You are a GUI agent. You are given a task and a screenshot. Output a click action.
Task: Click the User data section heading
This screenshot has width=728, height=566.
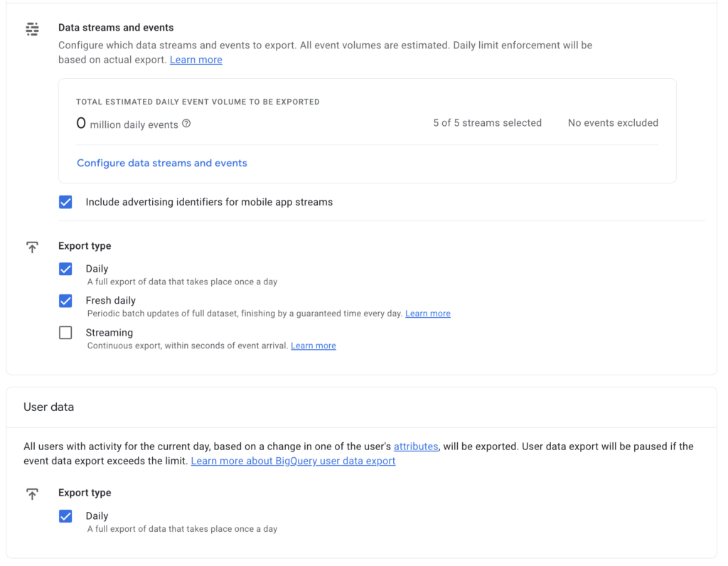48,407
